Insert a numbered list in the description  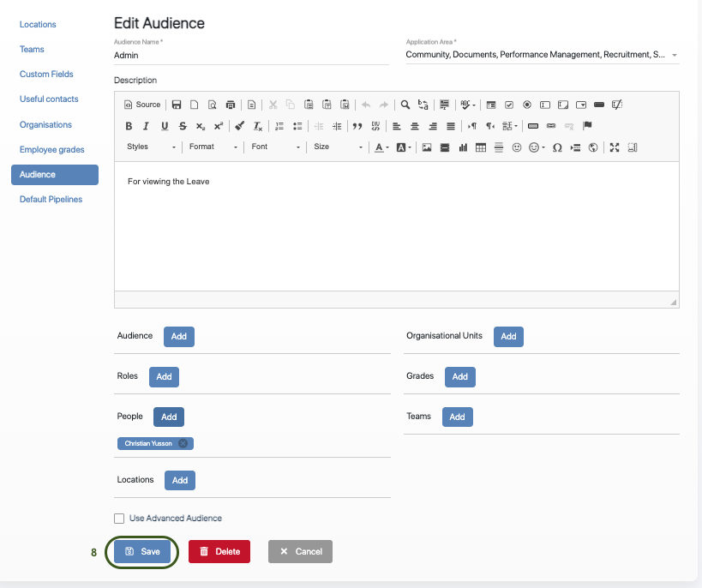[279, 126]
